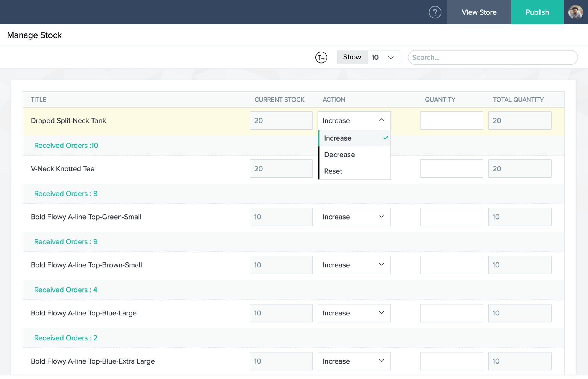
Task: Click the help question mark icon
Action: (x=435, y=12)
